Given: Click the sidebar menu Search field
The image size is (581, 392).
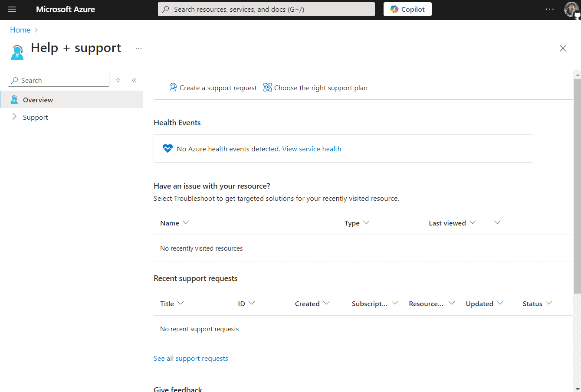Looking at the screenshot, I should click(x=59, y=80).
